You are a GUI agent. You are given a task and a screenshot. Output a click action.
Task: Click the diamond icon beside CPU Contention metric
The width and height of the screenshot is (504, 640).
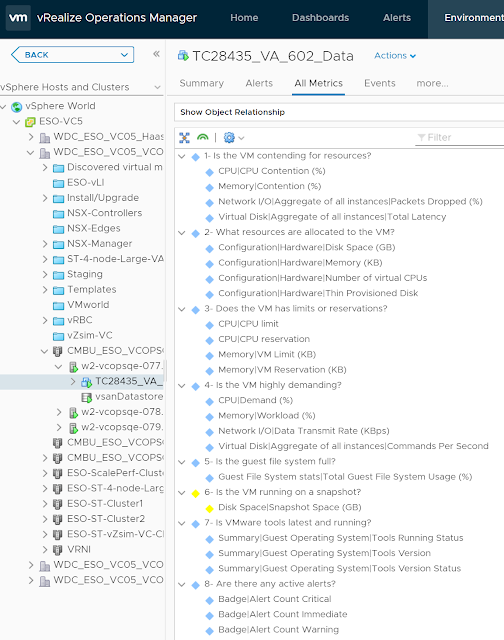209,172
